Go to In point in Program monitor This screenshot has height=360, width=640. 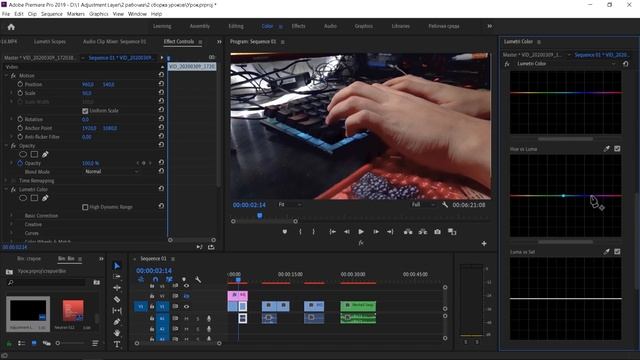[333, 232]
